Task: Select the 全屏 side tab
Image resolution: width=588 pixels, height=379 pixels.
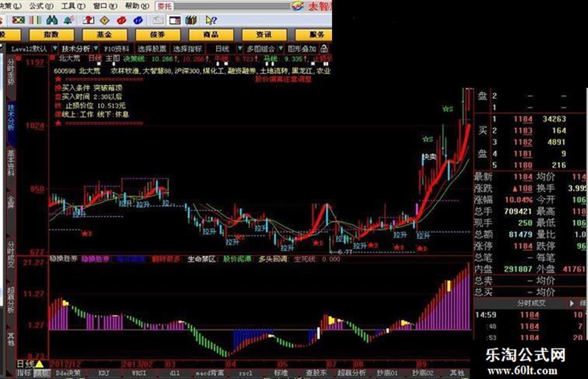Action: click(x=11, y=201)
